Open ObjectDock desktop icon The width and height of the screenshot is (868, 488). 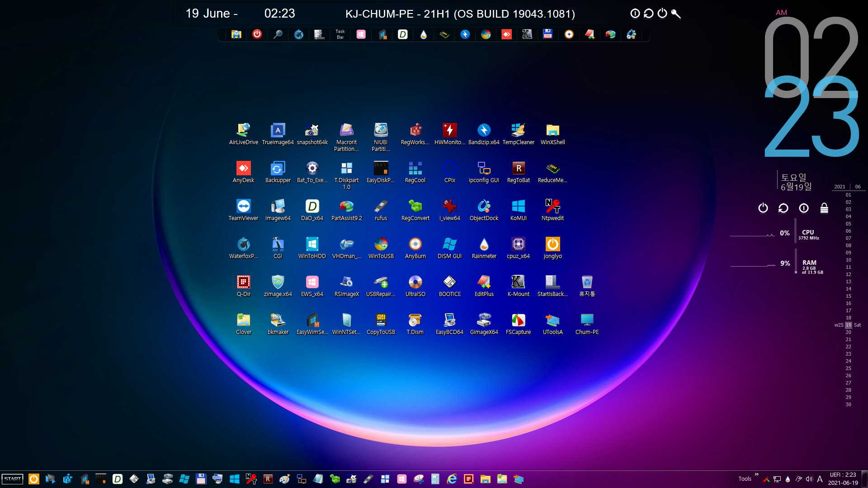pos(484,210)
